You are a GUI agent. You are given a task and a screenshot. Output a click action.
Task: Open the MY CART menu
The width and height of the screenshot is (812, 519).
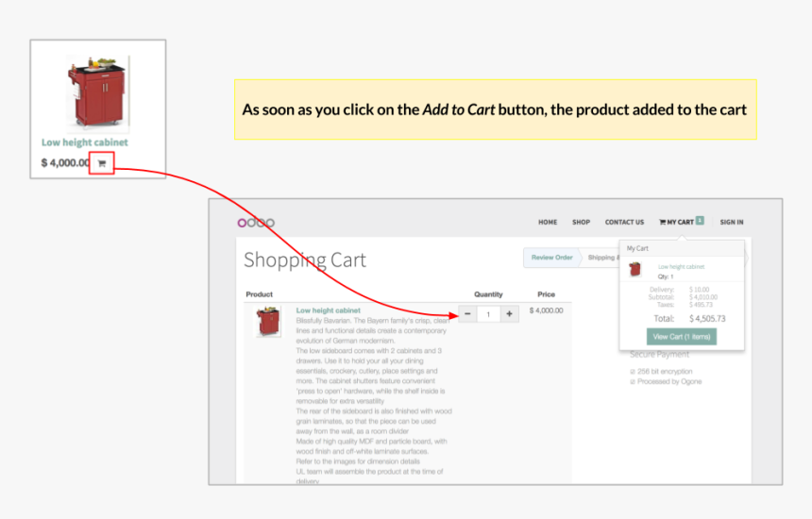click(x=676, y=222)
